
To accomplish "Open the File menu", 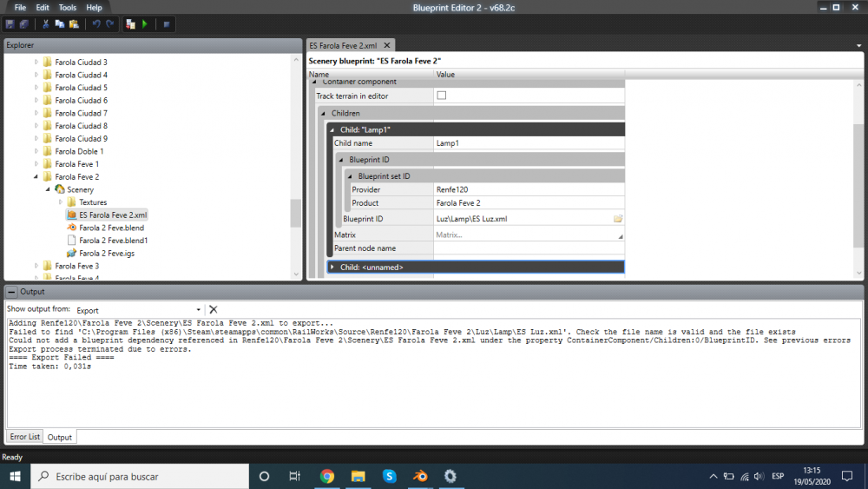I will pos(20,7).
